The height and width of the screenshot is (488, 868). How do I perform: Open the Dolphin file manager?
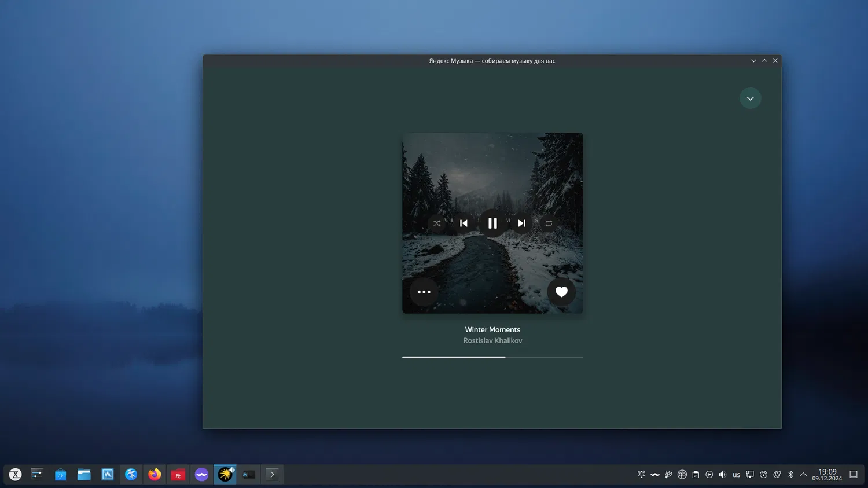(84, 475)
